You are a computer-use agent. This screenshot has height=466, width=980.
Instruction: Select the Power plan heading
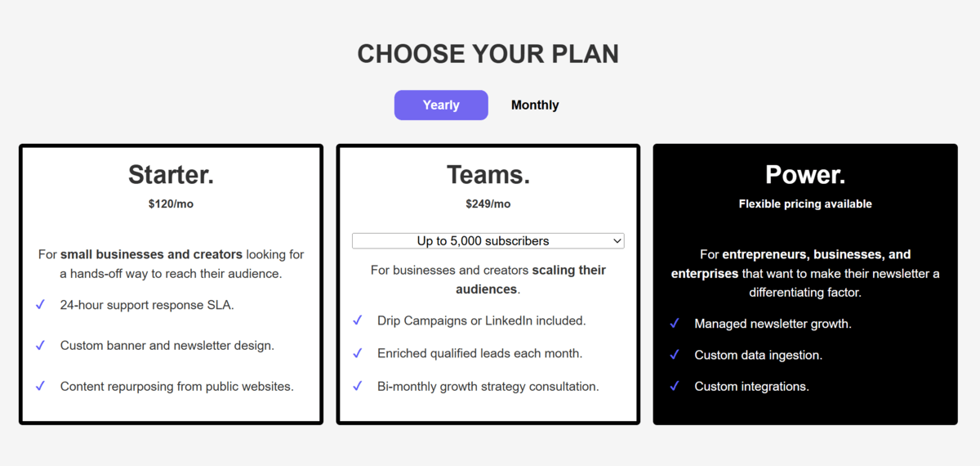[x=804, y=175]
